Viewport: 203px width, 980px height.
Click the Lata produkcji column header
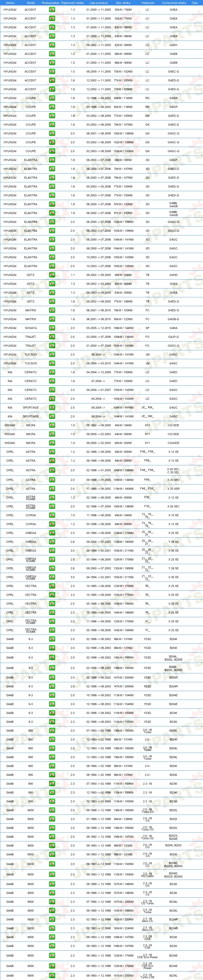pos(99,3)
